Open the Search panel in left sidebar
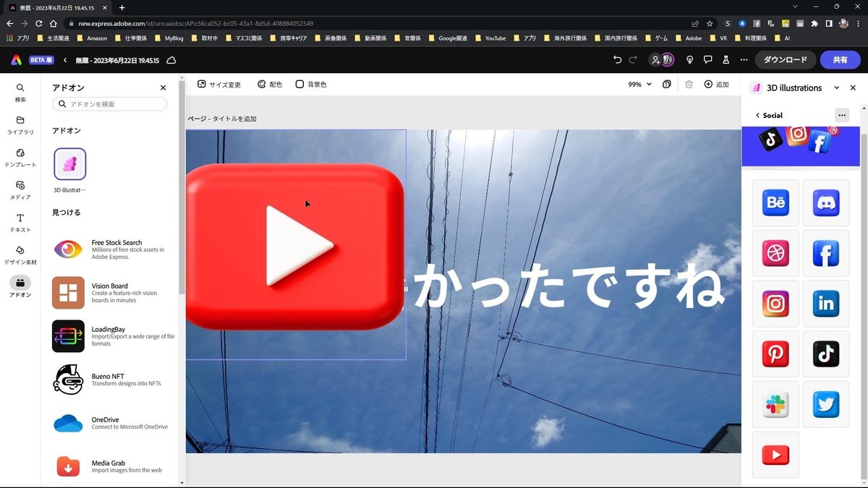The image size is (868, 488). [x=20, y=92]
